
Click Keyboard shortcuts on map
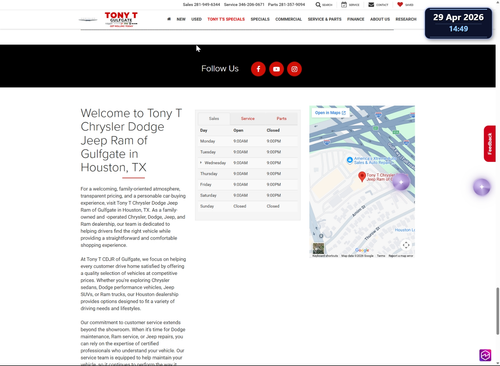click(x=325, y=256)
